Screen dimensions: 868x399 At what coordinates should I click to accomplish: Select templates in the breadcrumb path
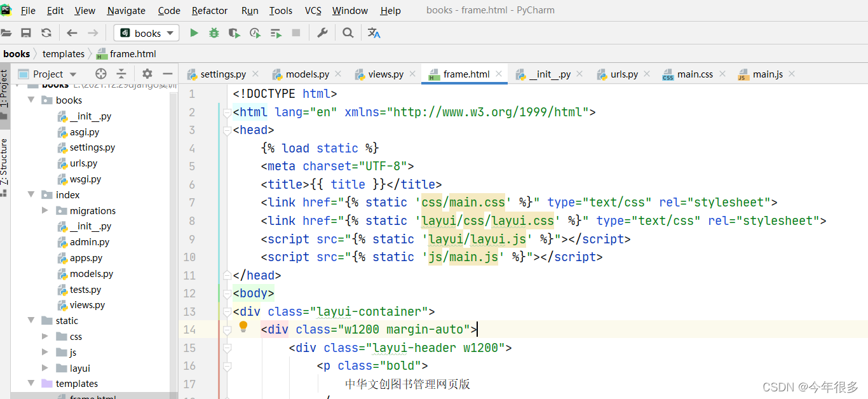pos(64,53)
